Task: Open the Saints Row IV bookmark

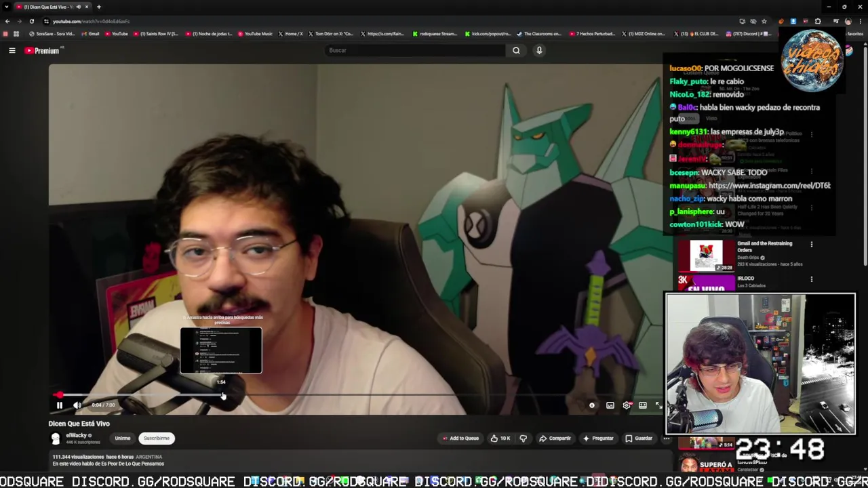Action: point(155,34)
